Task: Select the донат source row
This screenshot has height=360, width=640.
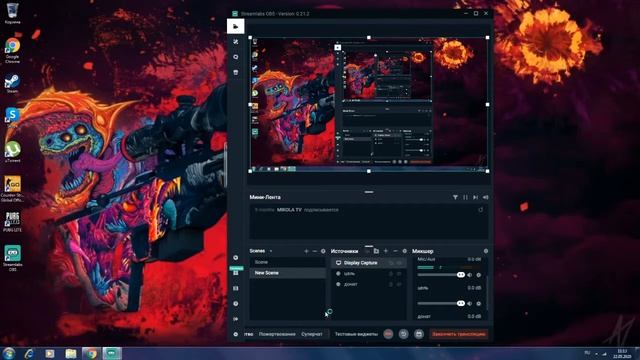Action: tap(369, 284)
